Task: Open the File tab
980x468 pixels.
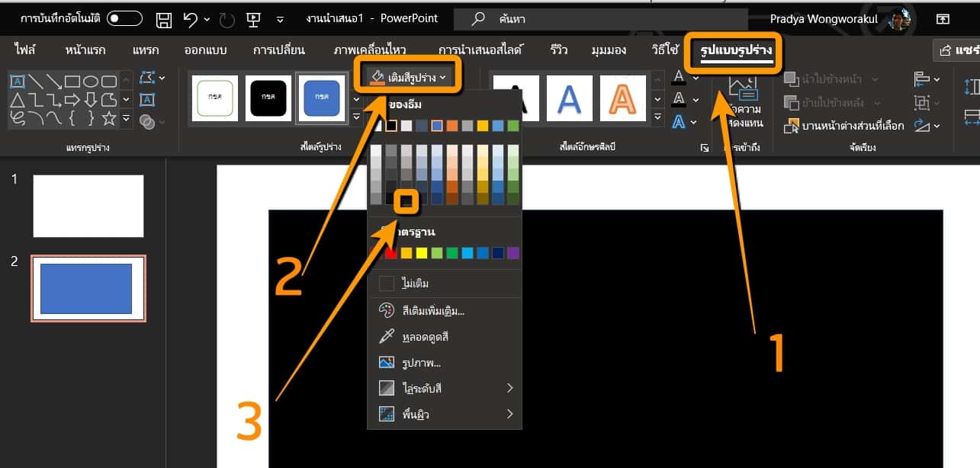Action: coord(26,50)
